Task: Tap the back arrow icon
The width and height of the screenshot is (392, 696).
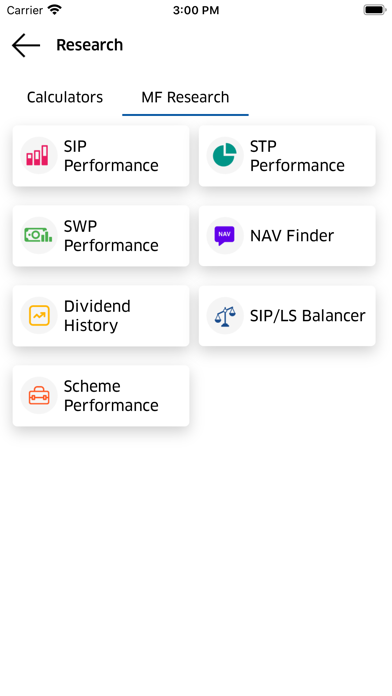Action: 26,45
